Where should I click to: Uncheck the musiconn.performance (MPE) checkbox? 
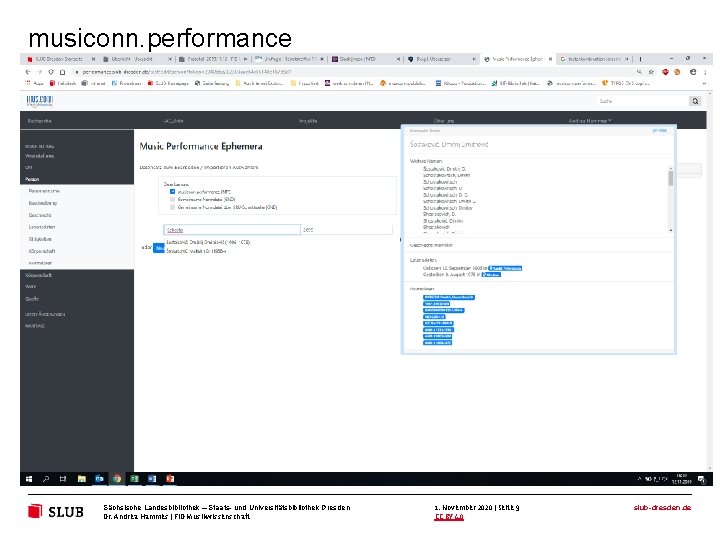tap(173, 192)
